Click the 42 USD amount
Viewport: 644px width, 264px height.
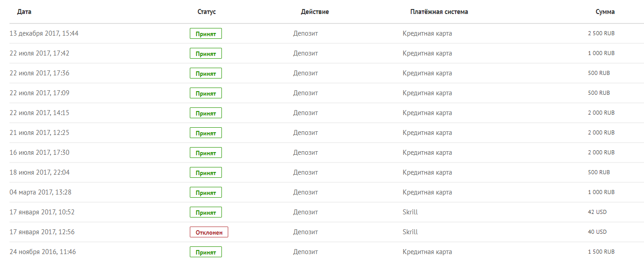[x=597, y=212]
